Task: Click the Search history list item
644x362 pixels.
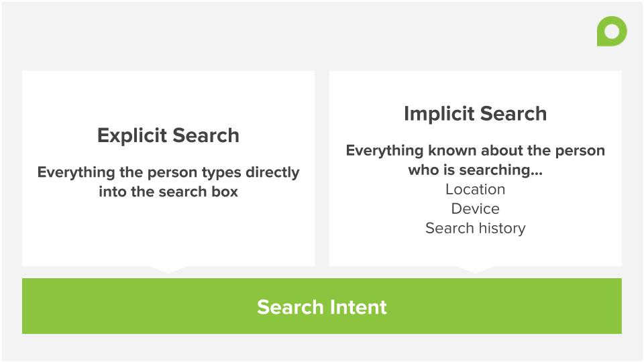Action: [475, 228]
